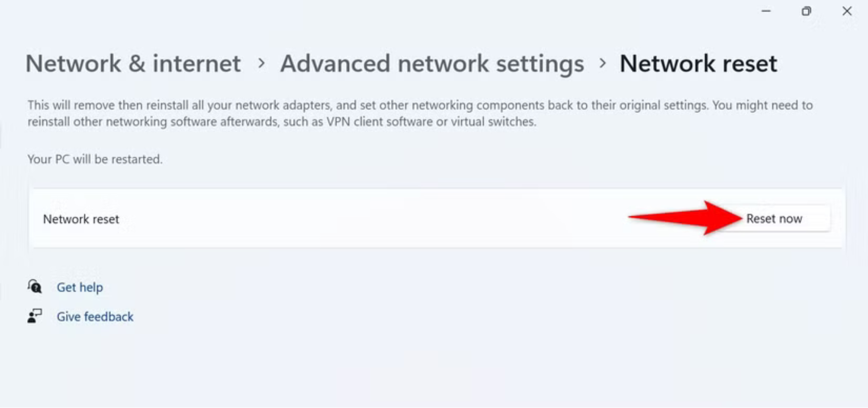Restore down the Settings window

tap(806, 11)
